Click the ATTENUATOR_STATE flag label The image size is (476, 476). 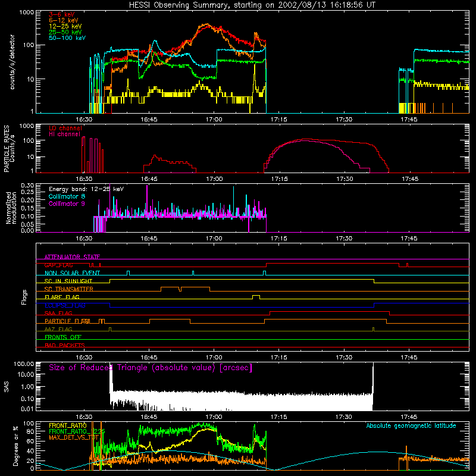coord(72,257)
